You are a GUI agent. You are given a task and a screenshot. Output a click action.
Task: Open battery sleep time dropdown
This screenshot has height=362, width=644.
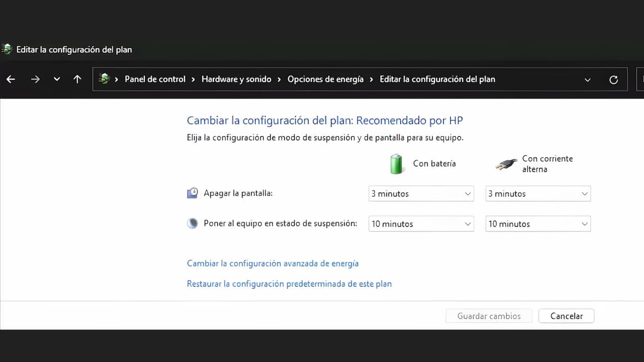pos(421,224)
